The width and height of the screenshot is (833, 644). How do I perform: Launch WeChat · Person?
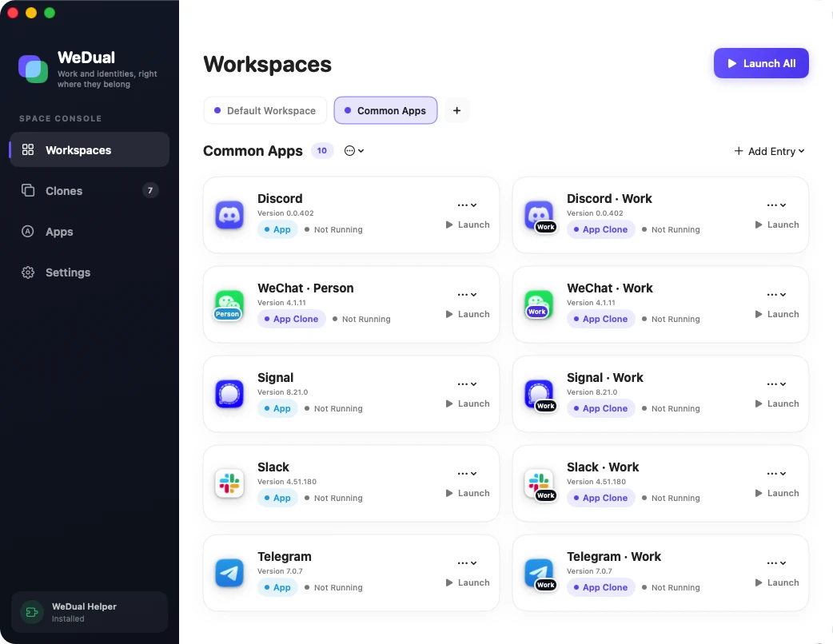468,314
